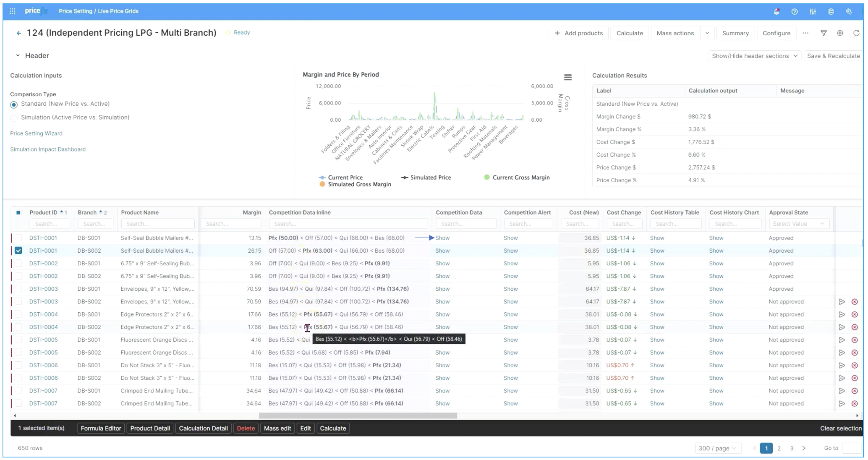Submit DSTI-0003 DB-S002 row with send icon
868x460 pixels.
(x=842, y=302)
